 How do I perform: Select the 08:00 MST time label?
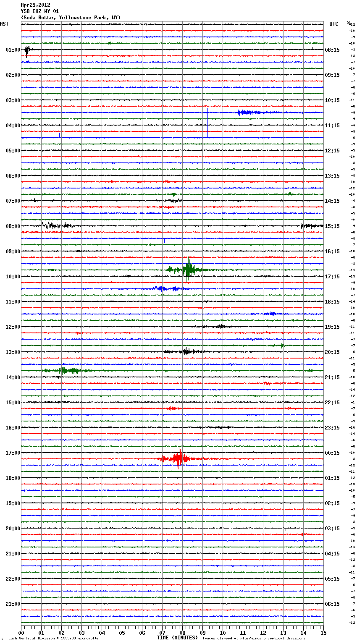(13, 226)
